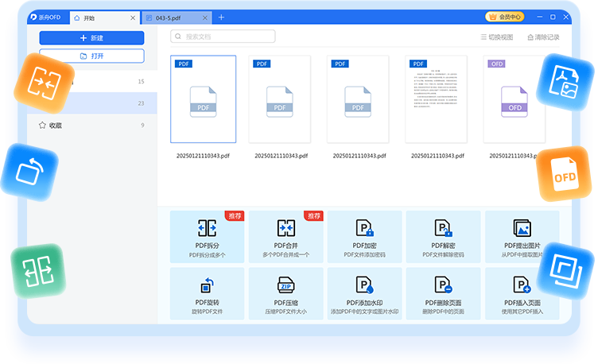Screen dimensions: 598x364
Task: Click the 搜索文档 search field
Action: point(223,37)
